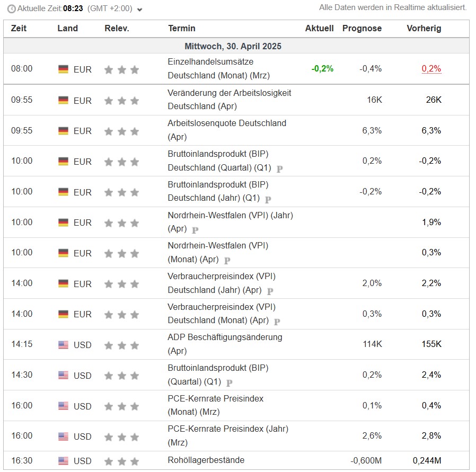
Task: Sort by the Zeit column header
Action: pos(19,29)
